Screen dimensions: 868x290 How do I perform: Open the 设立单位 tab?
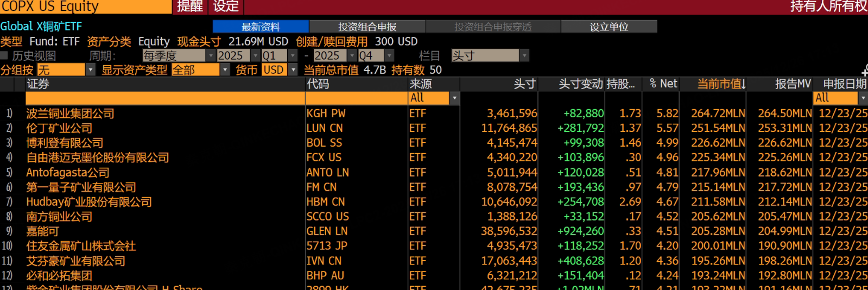pos(609,27)
